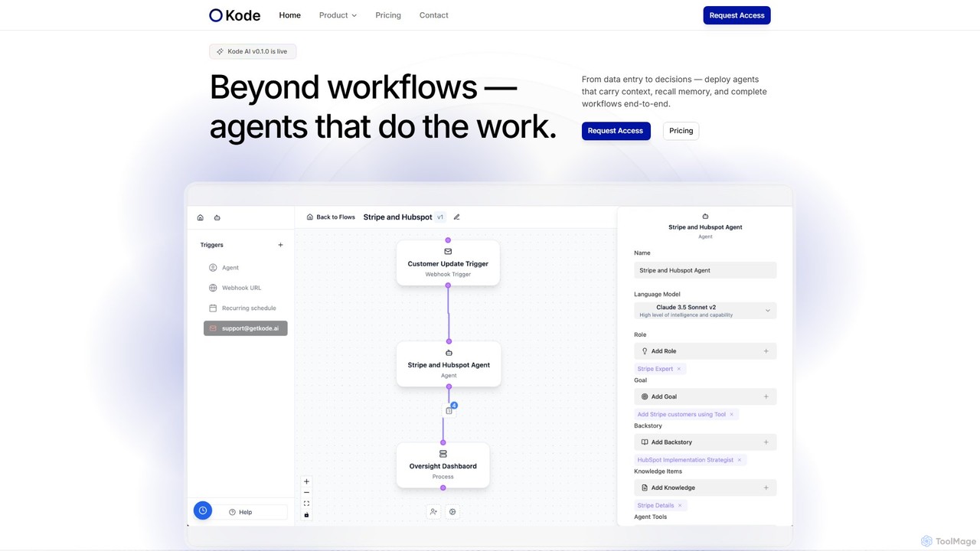Click the home icon in the app sidebar
The width and height of the screenshot is (980, 551).
[201, 217]
